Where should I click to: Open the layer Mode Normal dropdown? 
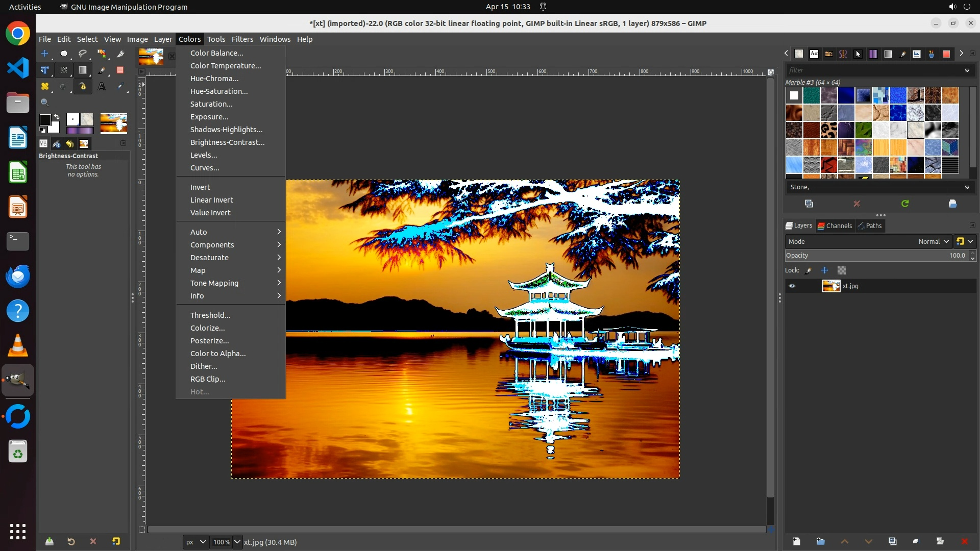tap(933, 242)
